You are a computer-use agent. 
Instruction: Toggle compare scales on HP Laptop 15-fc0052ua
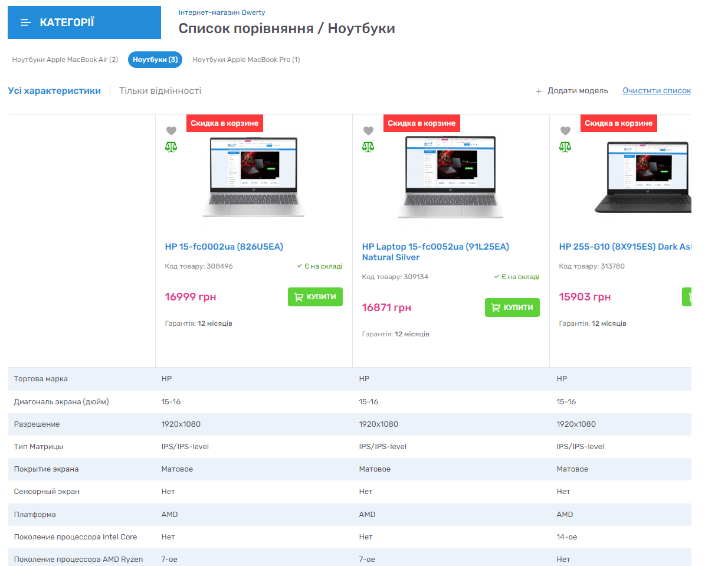click(368, 147)
